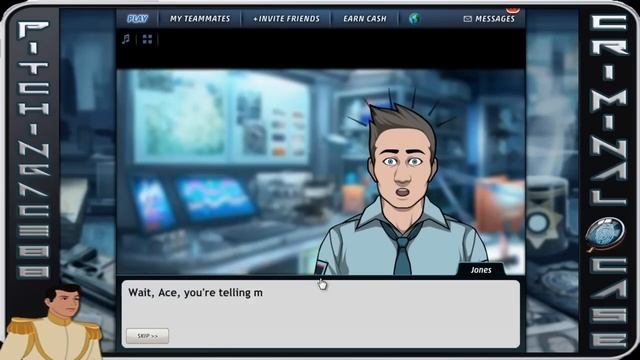Click the four-squares fullscreen icon

click(x=147, y=39)
